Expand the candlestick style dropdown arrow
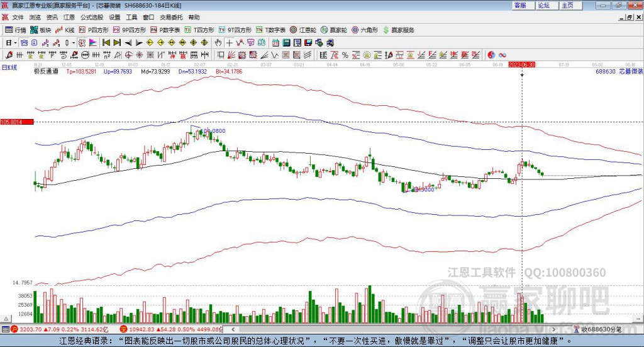This screenshot has height=347, width=644. (74, 43)
